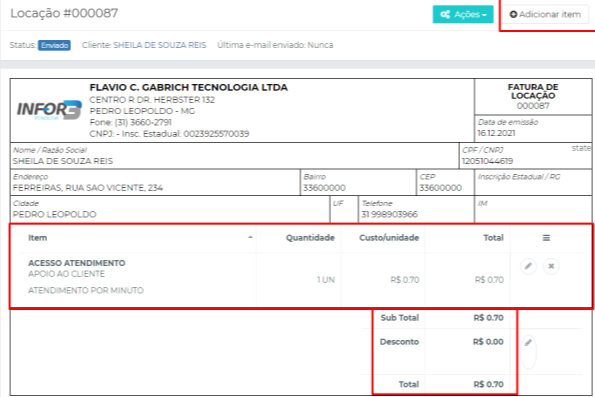
Task: Click the Custo/unidade column header
Action: [389, 238]
